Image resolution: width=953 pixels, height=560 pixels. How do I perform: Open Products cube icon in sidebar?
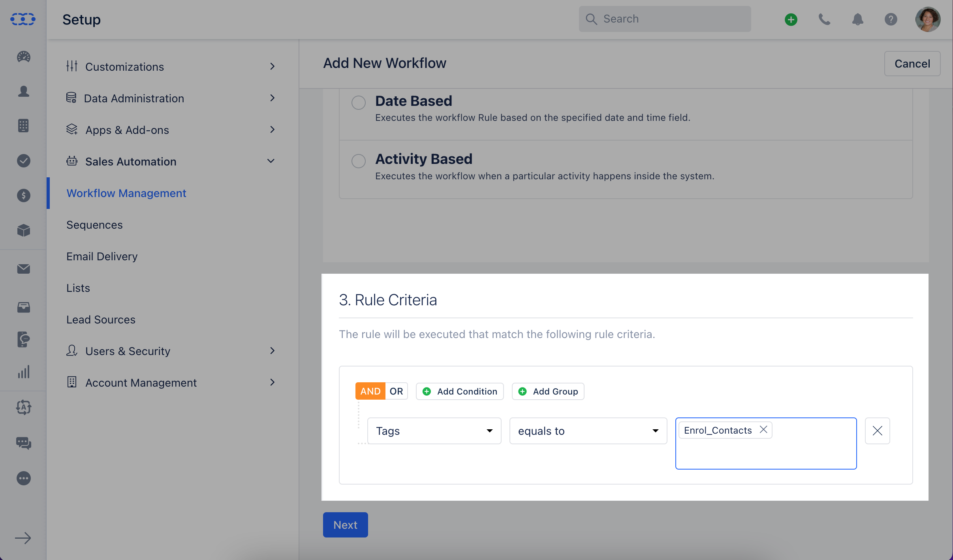point(24,230)
